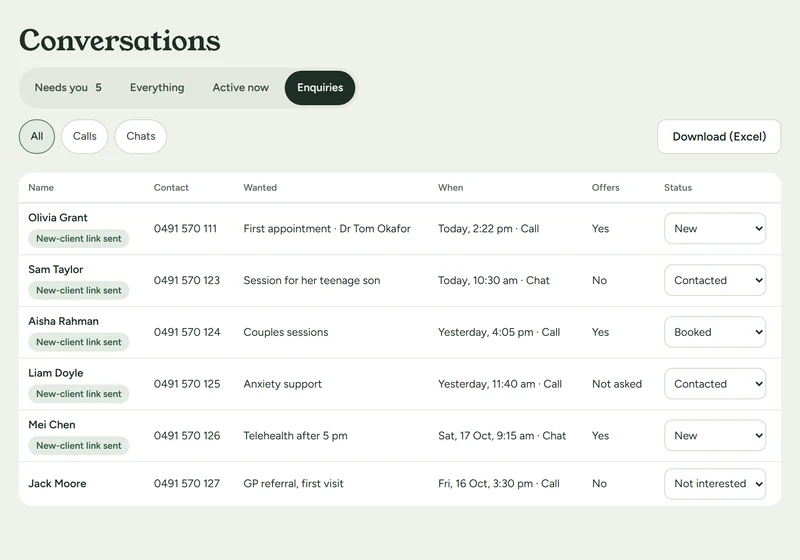Click the When column header
This screenshot has height=560, width=800.
[451, 188]
